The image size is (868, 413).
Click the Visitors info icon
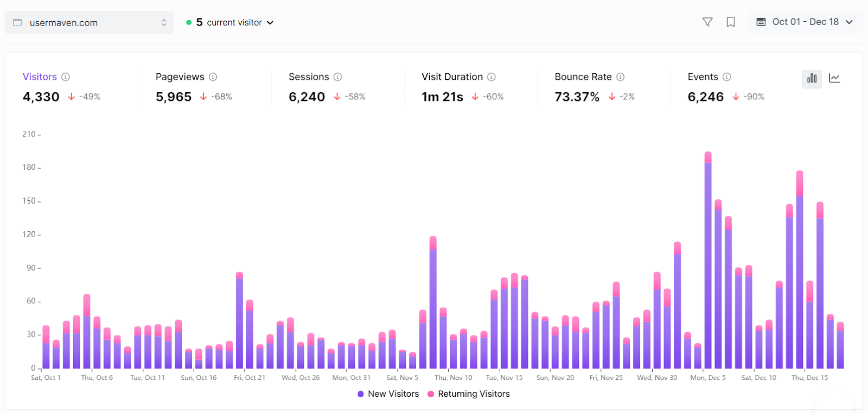tap(66, 77)
